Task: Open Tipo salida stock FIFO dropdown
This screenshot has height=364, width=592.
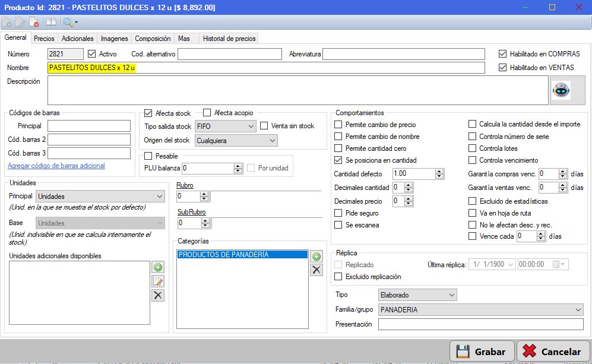Action: (226, 126)
